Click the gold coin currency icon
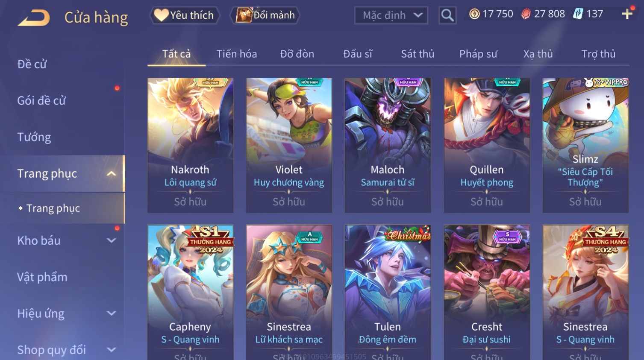Viewport: 644px width, 360px height. pos(474,14)
